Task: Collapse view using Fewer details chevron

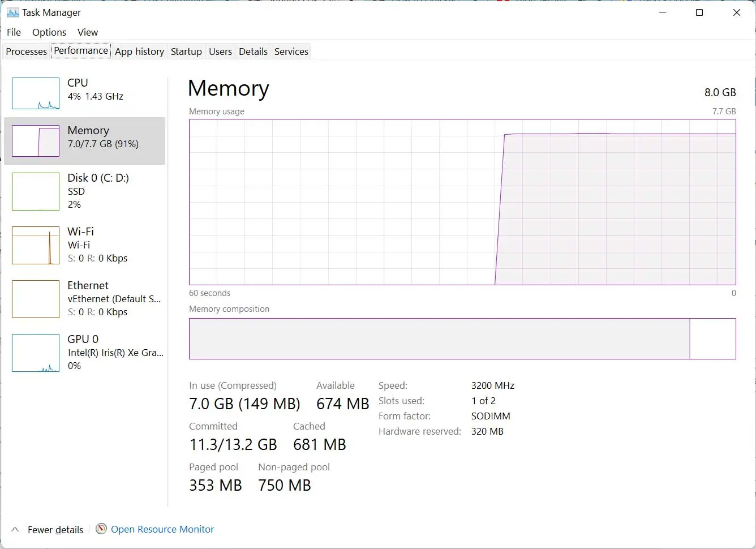Action: tap(15, 530)
